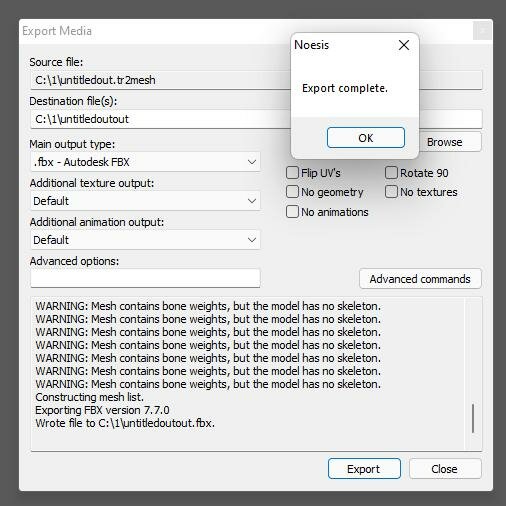The height and width of the screenshot is (506, 506).
Task: Click the 'Wrote file to C:\1\untitledoutout.fbx.' log line
Action: (125, 423)
